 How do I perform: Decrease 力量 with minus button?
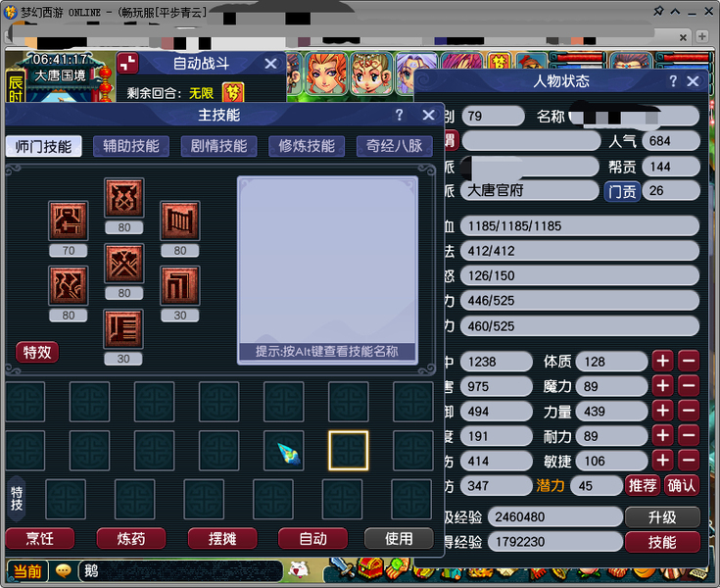(x=689, y=411)
